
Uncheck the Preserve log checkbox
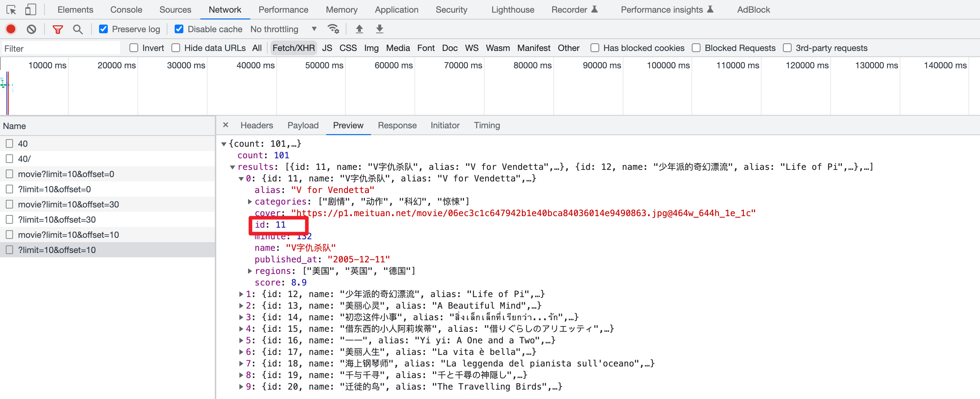(x=103, y=29)
